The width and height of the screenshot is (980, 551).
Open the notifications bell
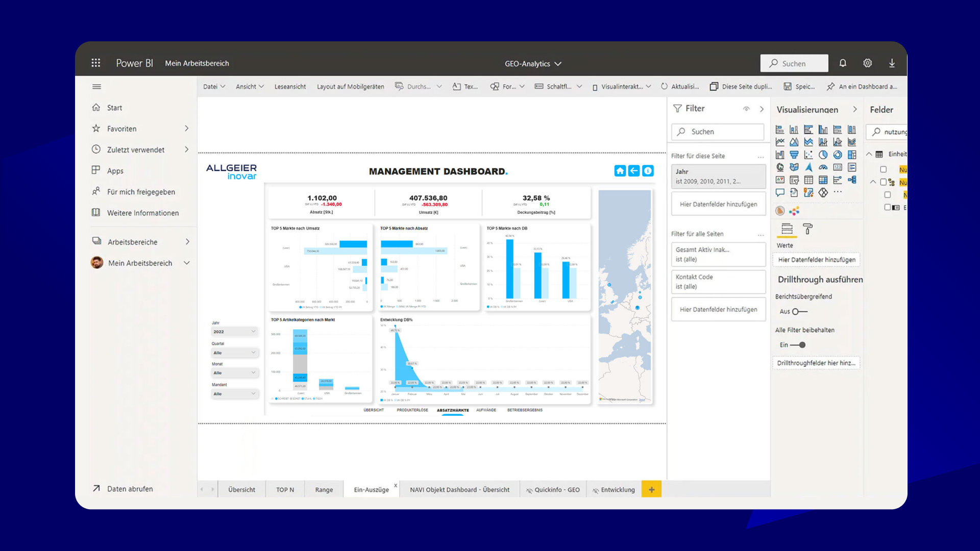(x=843, y=63)
